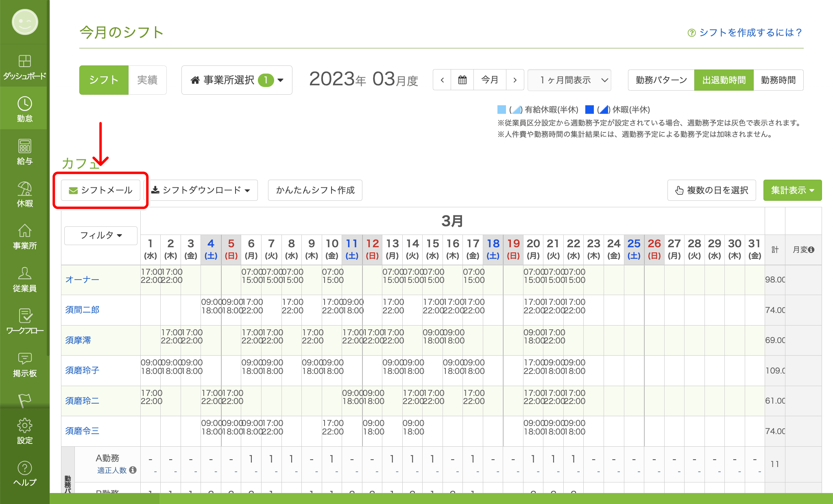Screen dimensions: 833x504
Task: Open the ヘルプ question mark icon
Action: (24, 473)
